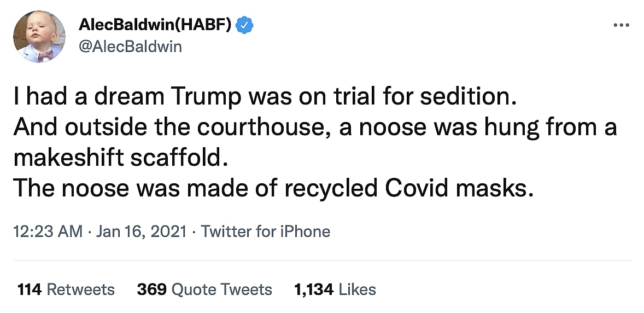Click the 12:23 AM timestamp

48,231
